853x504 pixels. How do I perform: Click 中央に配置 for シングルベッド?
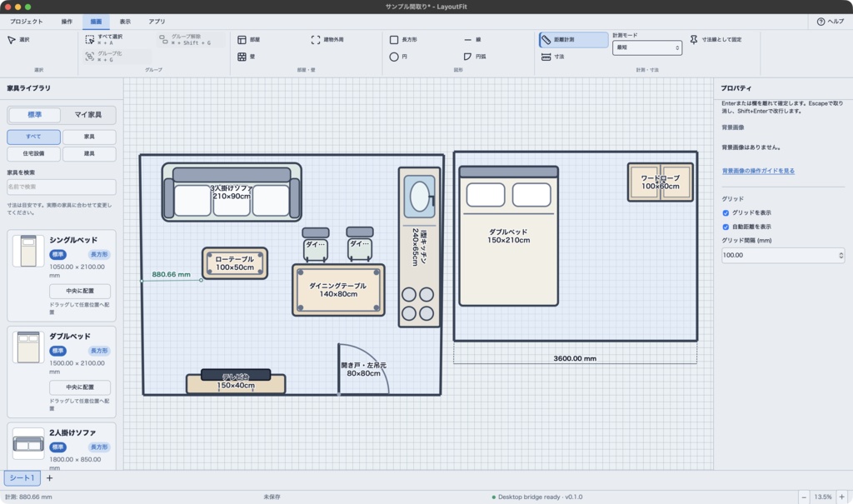click(x=80, y=292)
